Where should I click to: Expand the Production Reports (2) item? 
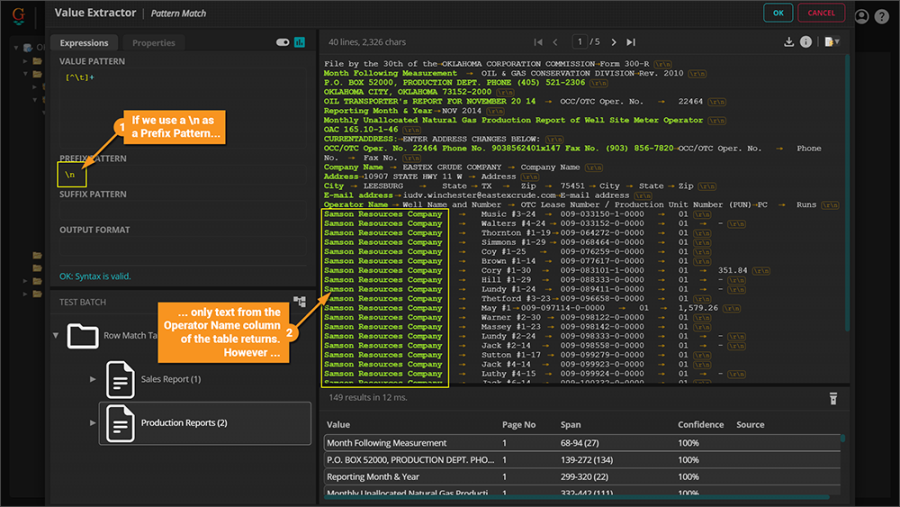[x=94, y=423]
